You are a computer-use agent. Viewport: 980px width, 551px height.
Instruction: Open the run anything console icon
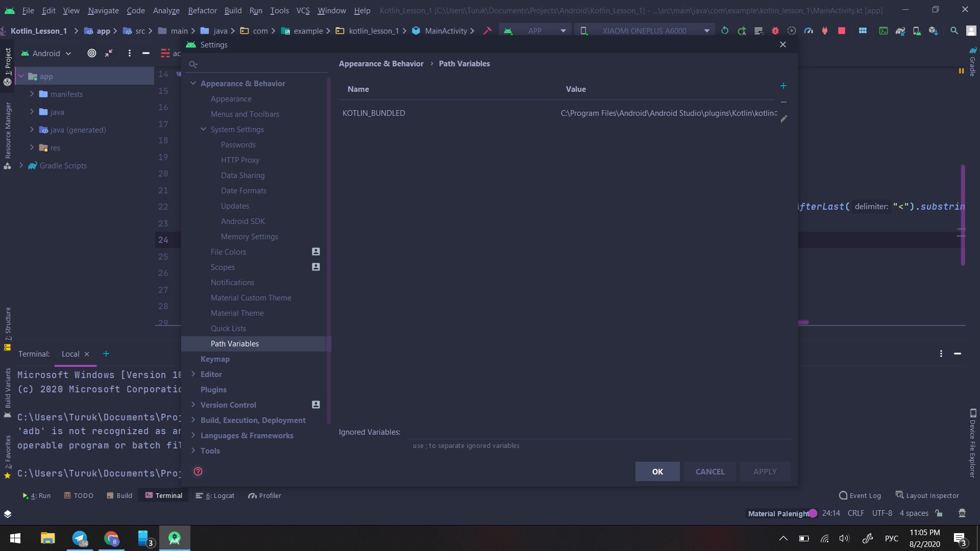pos(883,31)
